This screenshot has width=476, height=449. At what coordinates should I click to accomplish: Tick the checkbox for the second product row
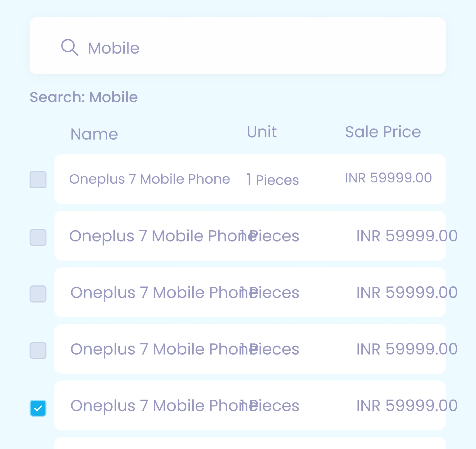click(38, 237)
